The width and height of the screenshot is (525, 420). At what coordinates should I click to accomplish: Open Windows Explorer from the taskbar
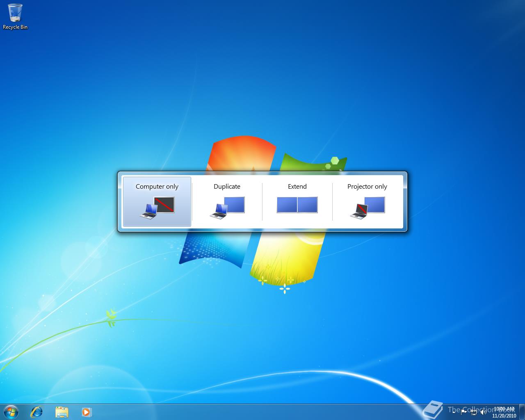(62, 411)
